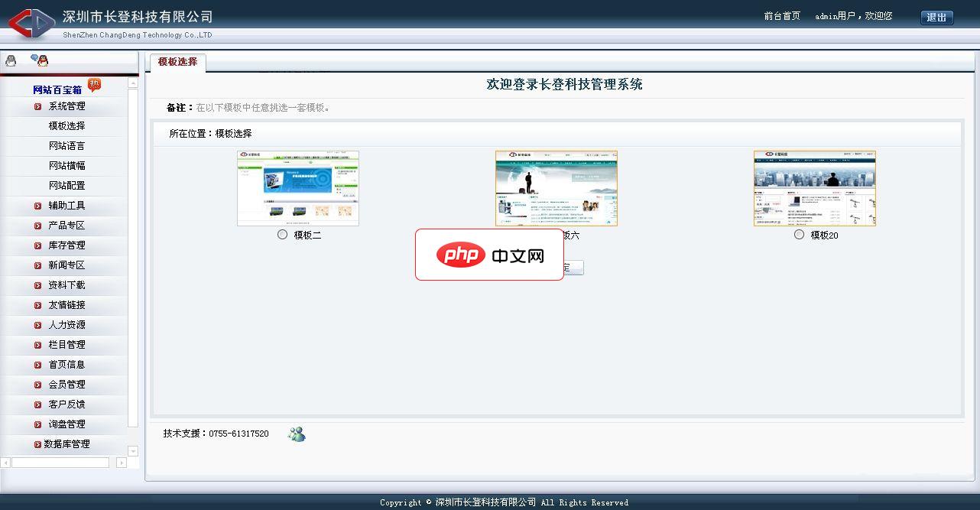Screen dimensions: 980x510
Task: Click the red arrow icon beside 资料下载
Action: pos(37,285)
